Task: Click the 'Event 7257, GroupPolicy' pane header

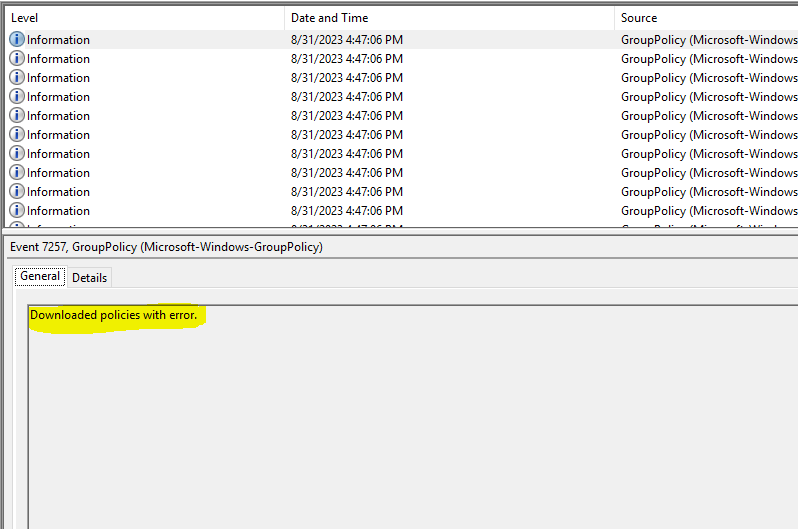Action: click(166, 247)
